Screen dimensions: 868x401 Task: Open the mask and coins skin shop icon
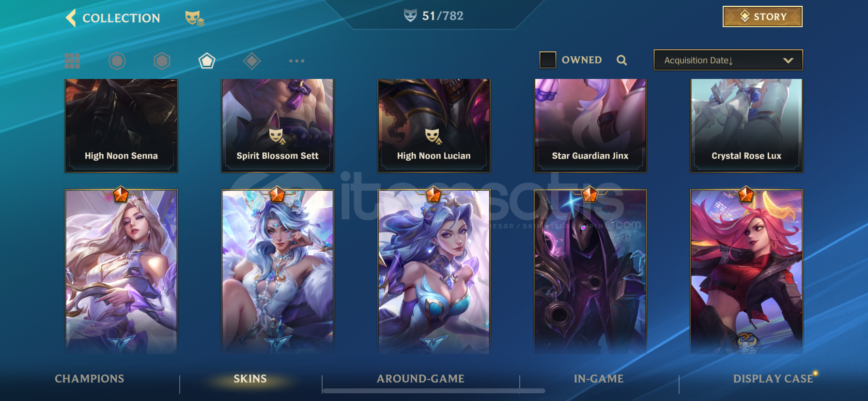[194, 18]
